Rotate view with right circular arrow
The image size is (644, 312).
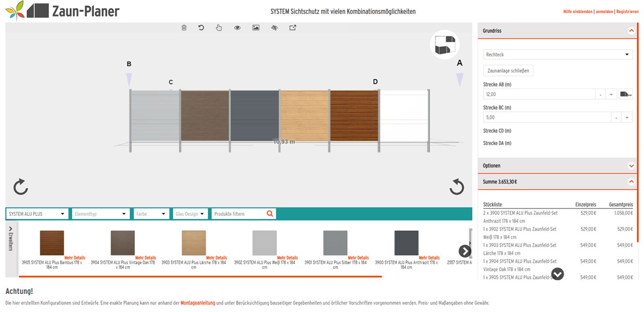tap(456, 187)
